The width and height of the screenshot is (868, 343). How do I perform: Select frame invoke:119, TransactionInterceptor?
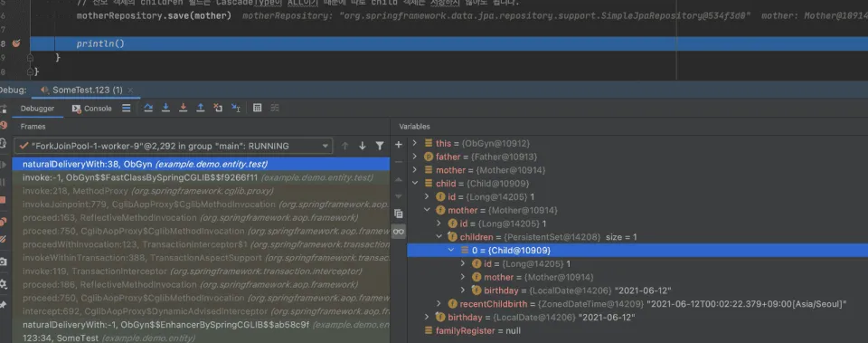point(201,272)
